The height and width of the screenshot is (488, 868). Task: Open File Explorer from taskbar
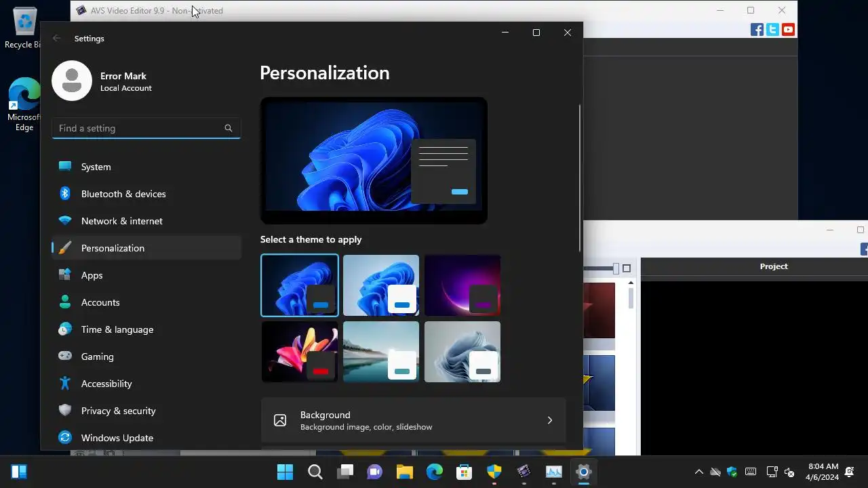[x=405, y=472]
